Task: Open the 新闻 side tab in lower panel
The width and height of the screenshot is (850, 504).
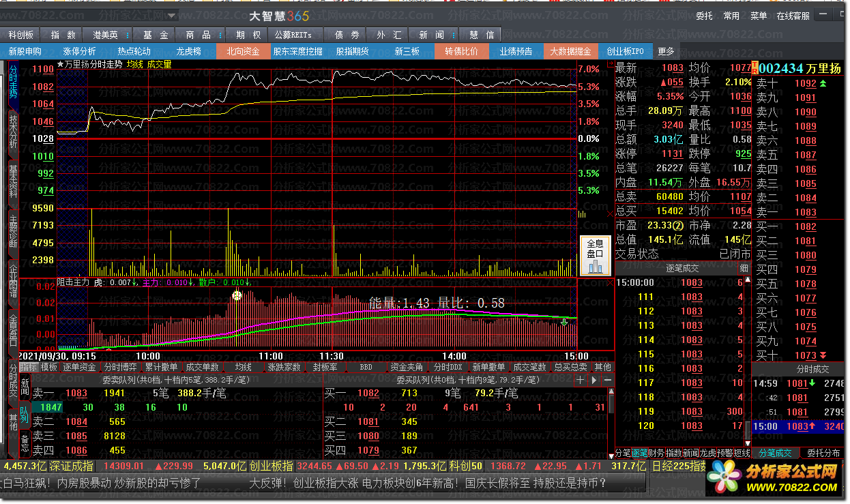Action: (25, 386)
